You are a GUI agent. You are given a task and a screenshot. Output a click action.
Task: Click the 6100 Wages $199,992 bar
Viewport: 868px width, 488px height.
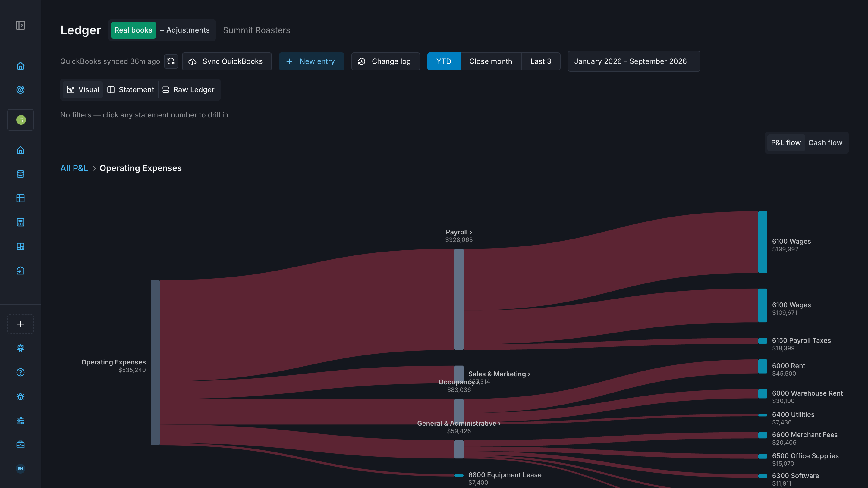[x=763, y=242]
